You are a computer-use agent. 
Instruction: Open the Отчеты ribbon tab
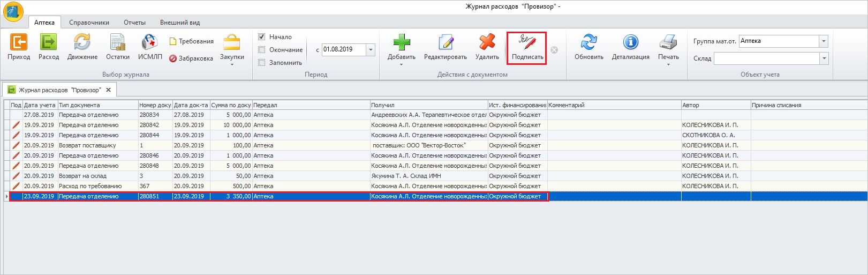pyautogui.click(x=134, y=23)
